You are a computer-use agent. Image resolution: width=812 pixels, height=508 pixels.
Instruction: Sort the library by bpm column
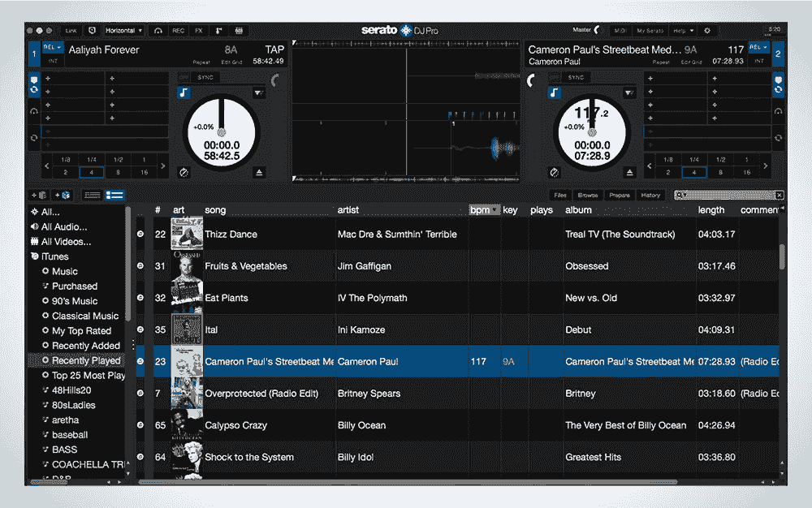[x=484, y=210]
